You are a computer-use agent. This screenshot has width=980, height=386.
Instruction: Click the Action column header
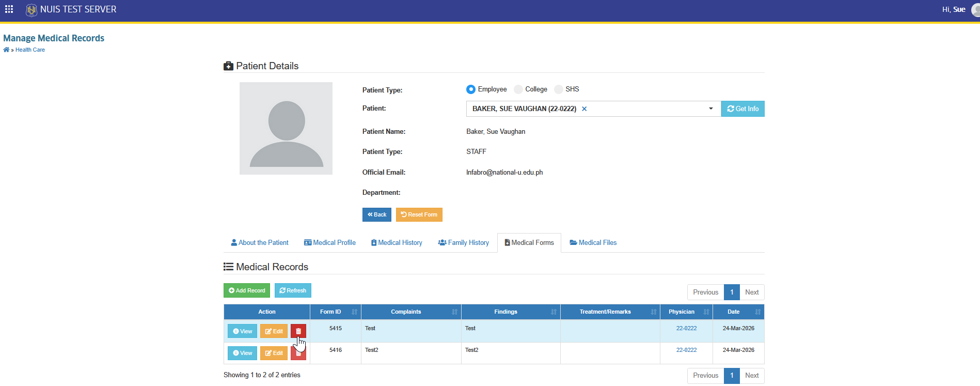267,312
